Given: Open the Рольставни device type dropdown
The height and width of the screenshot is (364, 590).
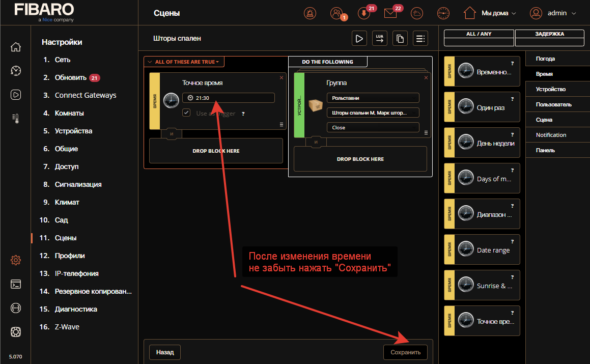Looking at the screenshot, I should tap(373, 98).
